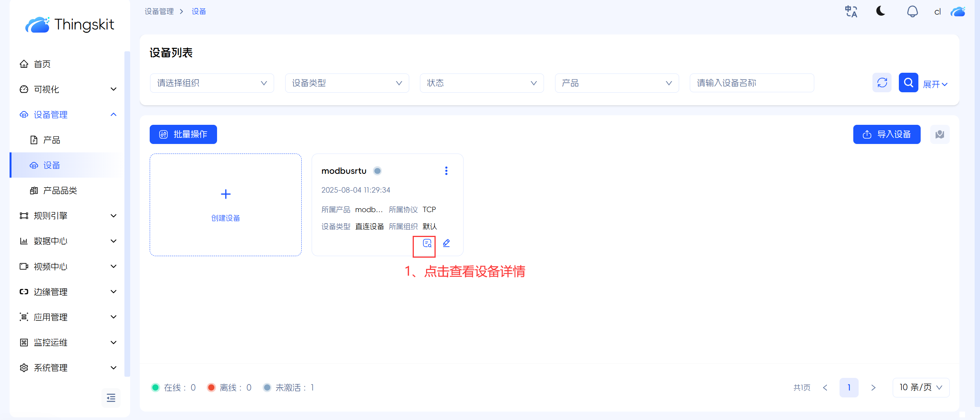
Task: Open 产品 in the sidebar menu
Action: (x=52, y=140)
